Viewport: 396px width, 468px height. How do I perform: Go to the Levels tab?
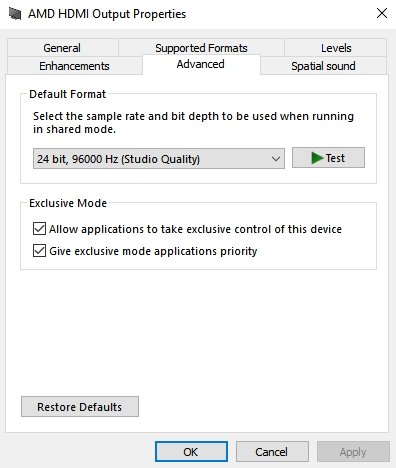coord(336,48)
